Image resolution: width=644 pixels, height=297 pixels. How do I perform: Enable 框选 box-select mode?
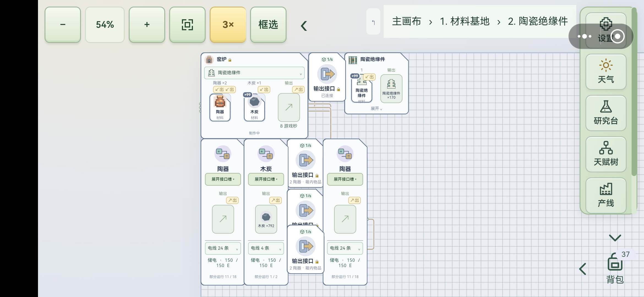pos(268,25)
